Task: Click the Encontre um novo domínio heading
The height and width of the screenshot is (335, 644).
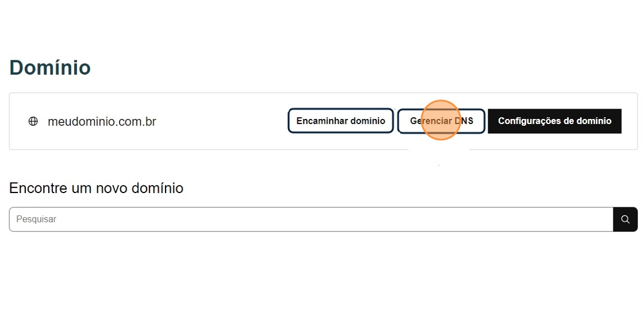Action: pyautogui.click(x=96, y=188)
